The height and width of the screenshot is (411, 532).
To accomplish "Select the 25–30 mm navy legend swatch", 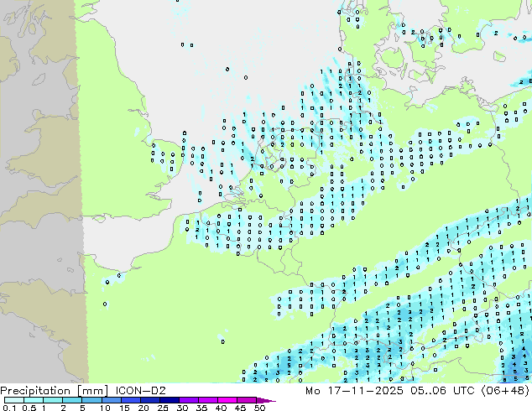I will pos(170,400).
